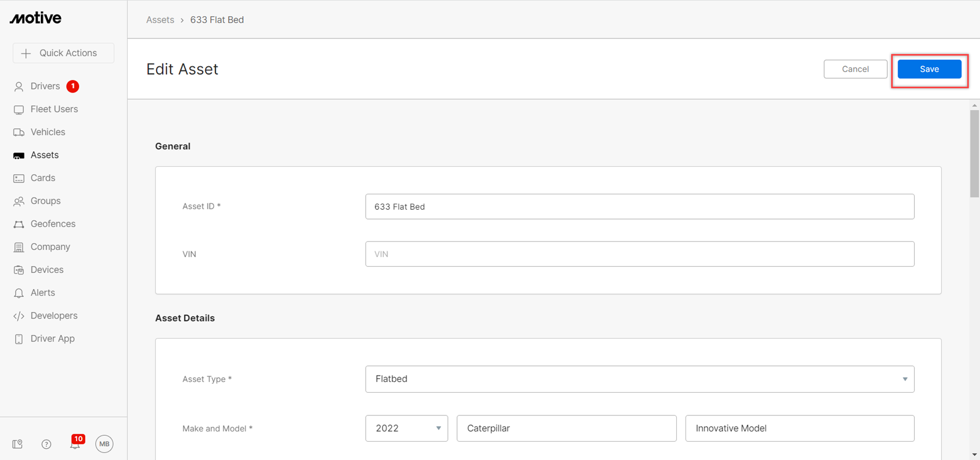This screenshot has width=980, height=460.
Task: Go to Vehicles in the sidebar
Action: [47, 132]
